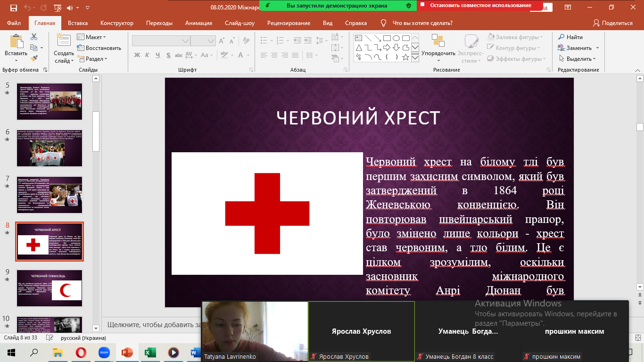Screen dimensions: 644x362
Task: Click the slide panel scrollbar down arrow
Action: click(96, 328)
